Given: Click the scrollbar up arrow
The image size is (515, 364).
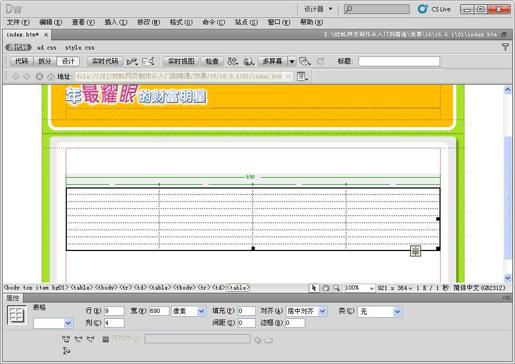Looking at the screenshot, I should (507, 90).
